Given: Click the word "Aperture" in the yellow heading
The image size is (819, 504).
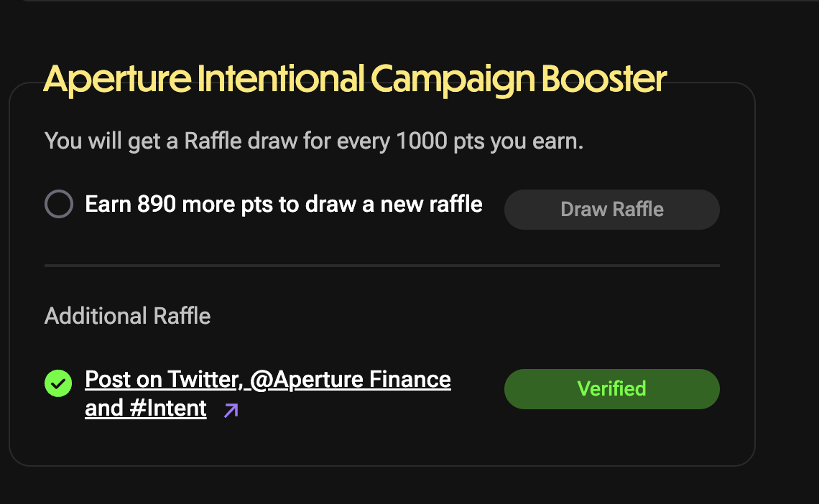Looking at the screenshot, I should coord(116,79).
